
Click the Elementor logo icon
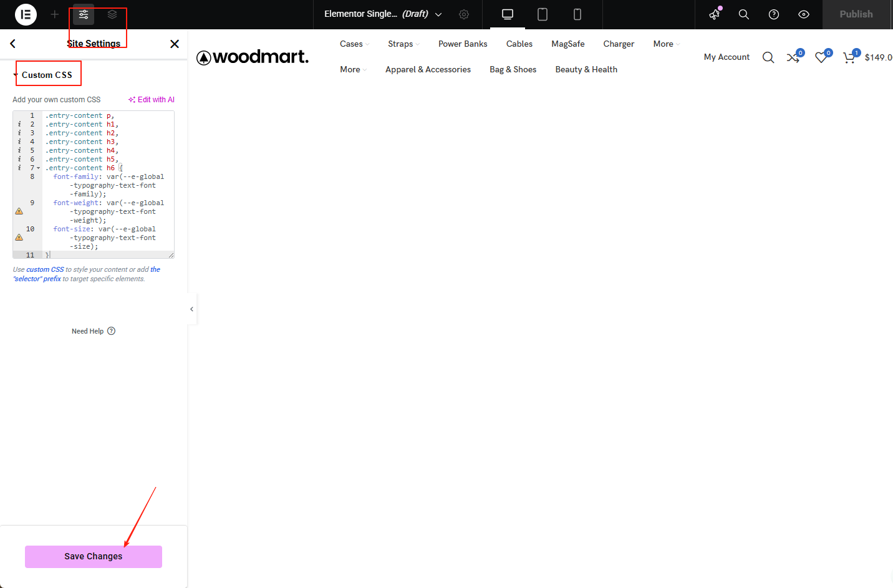point(26,14)
